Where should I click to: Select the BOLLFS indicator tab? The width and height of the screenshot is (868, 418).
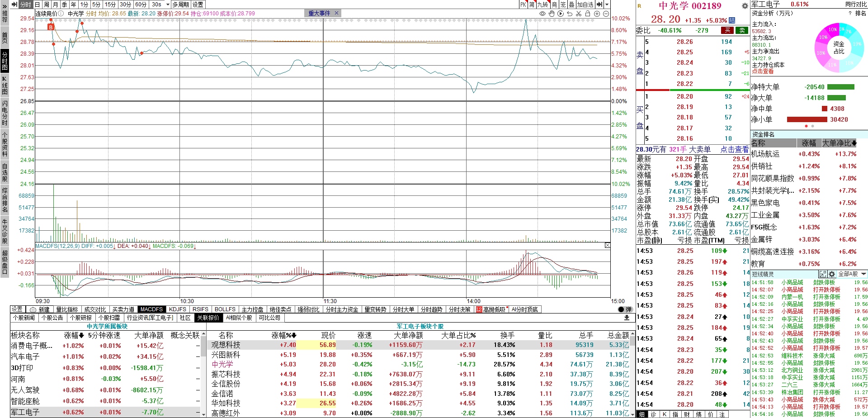point(225,309)
